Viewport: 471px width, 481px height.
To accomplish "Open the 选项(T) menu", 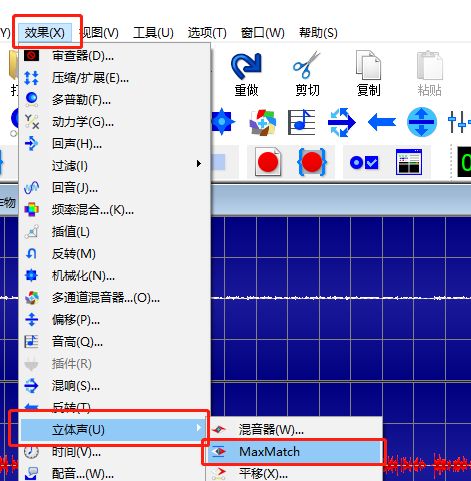I will (207, 33).
